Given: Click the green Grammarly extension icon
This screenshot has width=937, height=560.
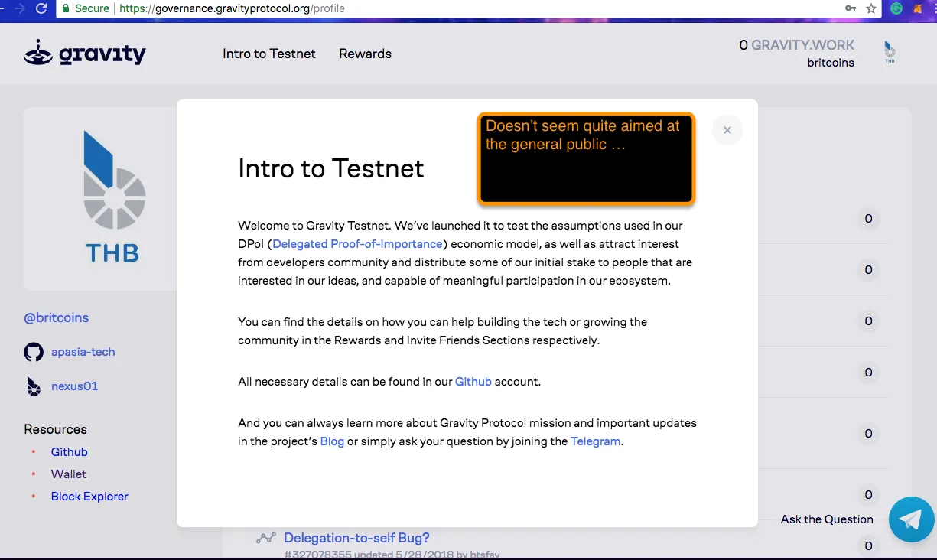Looking at the screenshot, I should pos(896,8).
